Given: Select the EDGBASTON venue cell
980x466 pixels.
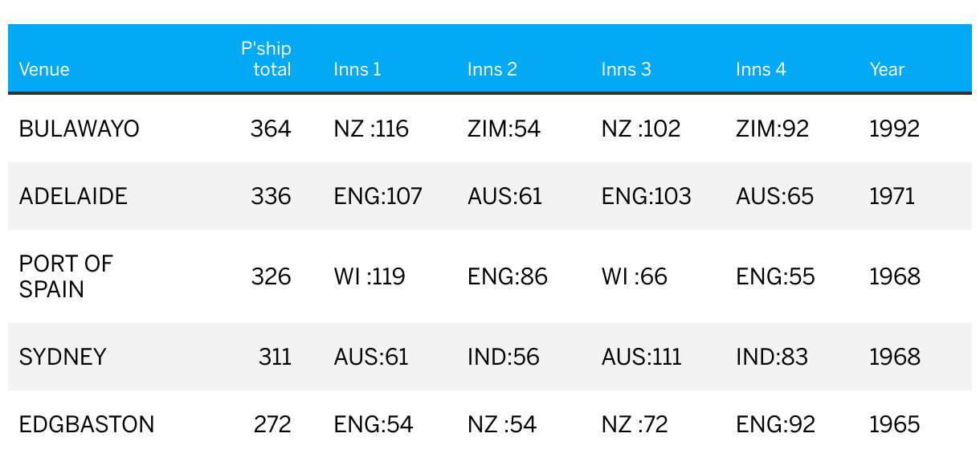Looking at the screenshot, I should tap(87, 424).
